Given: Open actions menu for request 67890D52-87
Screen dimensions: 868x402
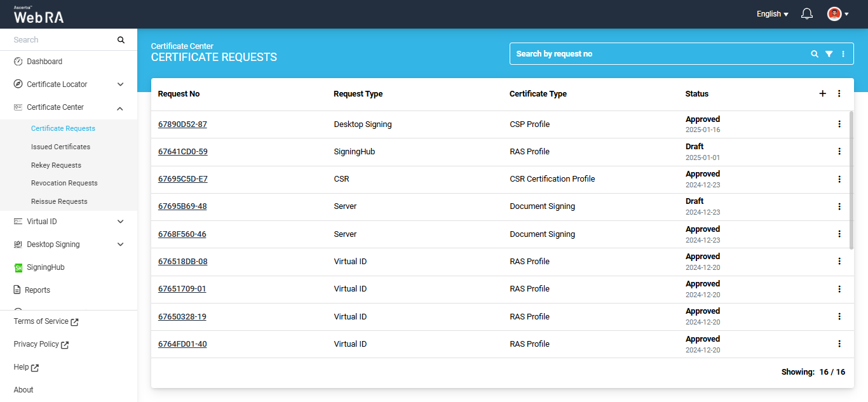Looking at the screenshot, I should (x=839, y=124).
